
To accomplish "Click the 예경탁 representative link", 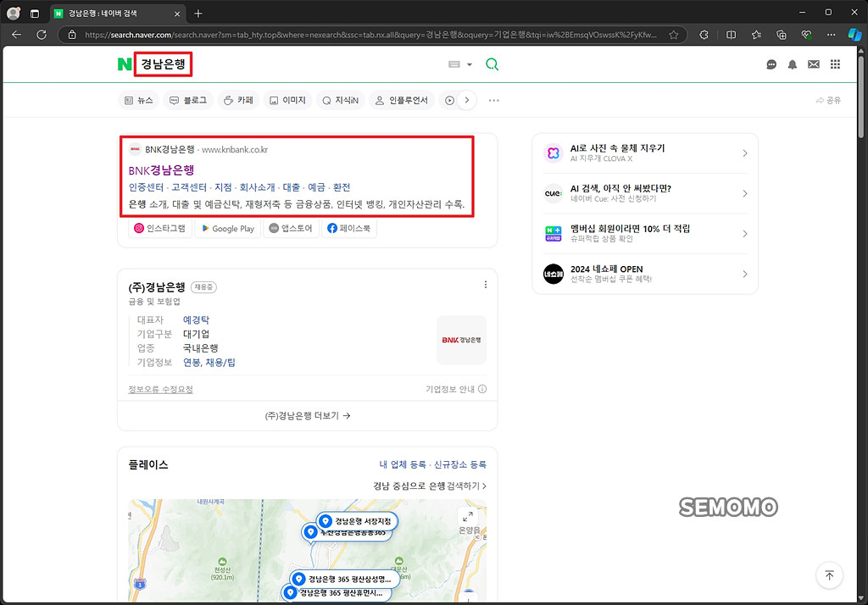I will 196,319.
